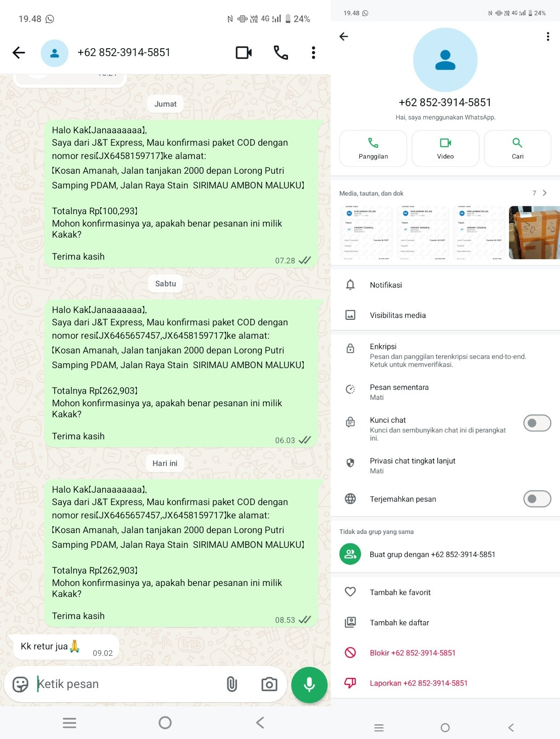The width and height of the screenshot is (560, 739).
Task: Open contact info three-dot menu
Action: pos(548,37)
